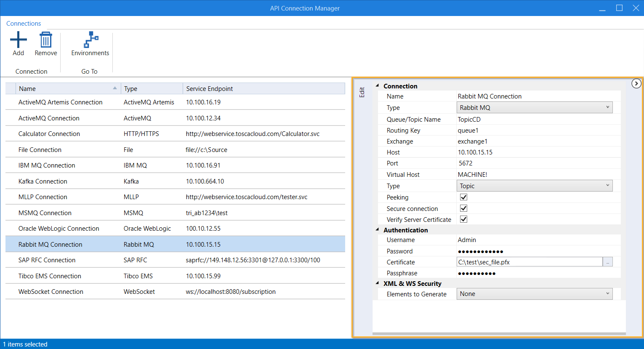Click the vertical Edit panel label
The image size is (644, 349).
point(362,93)
